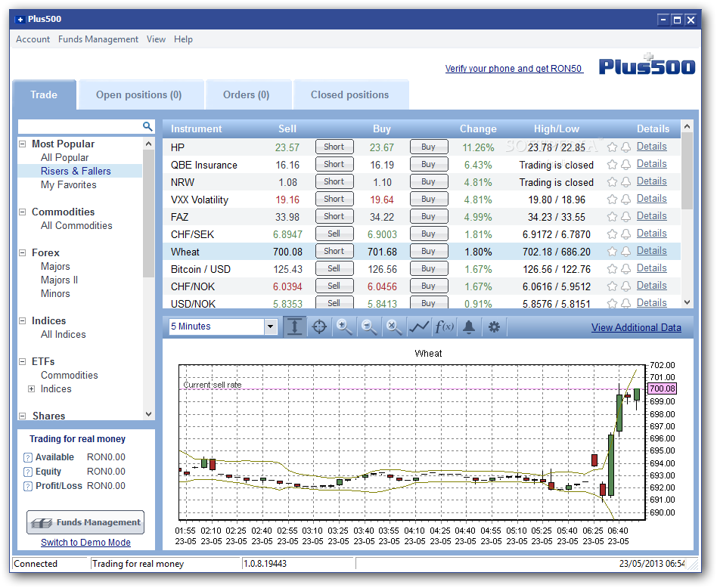The image size is (717, 588).
Task: Click help icon beside Profit/Loss
Action: point(28,486)
